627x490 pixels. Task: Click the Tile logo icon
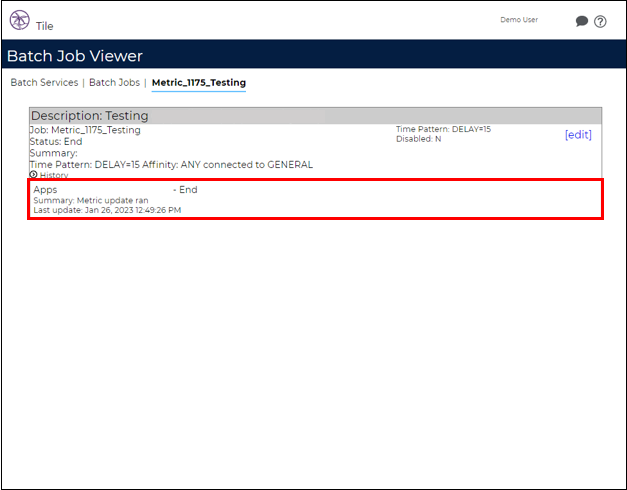pyautogui.click(x=20, y=20)
